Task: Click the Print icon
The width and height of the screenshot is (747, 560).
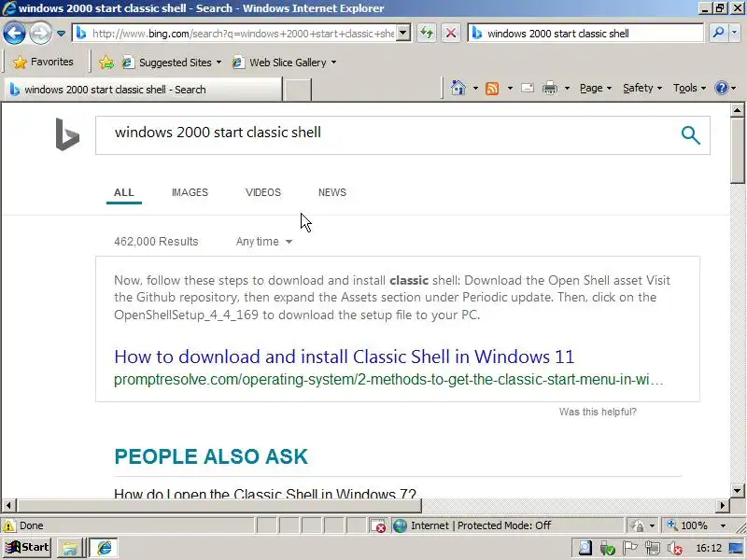Action: pyautogui.click(x=550, y=88)
